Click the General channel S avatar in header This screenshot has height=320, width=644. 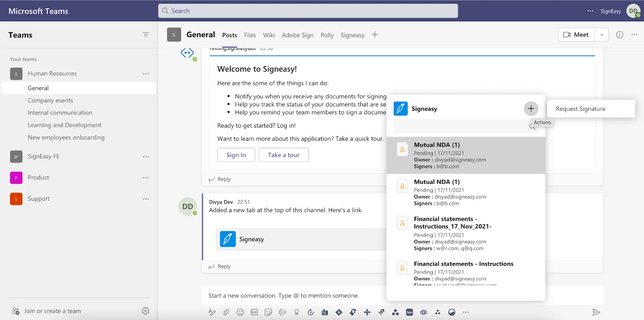(x=174, y=35)
